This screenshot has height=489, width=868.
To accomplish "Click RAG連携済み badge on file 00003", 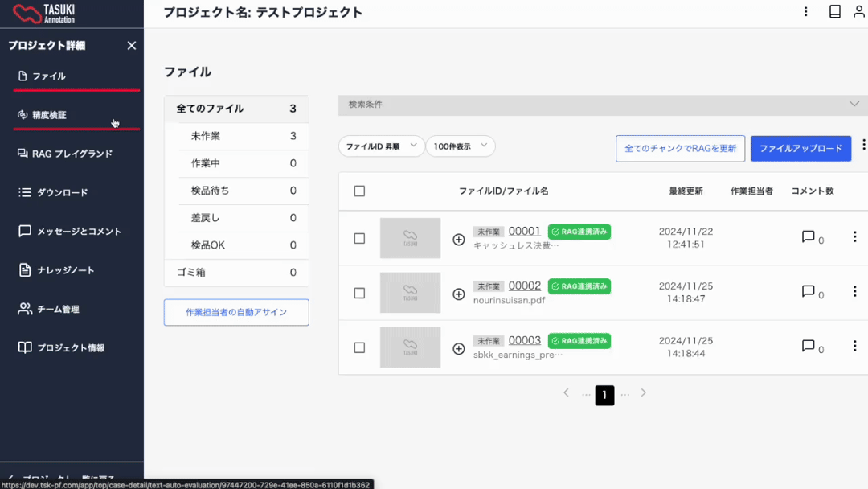I will [x=579, y=340].
